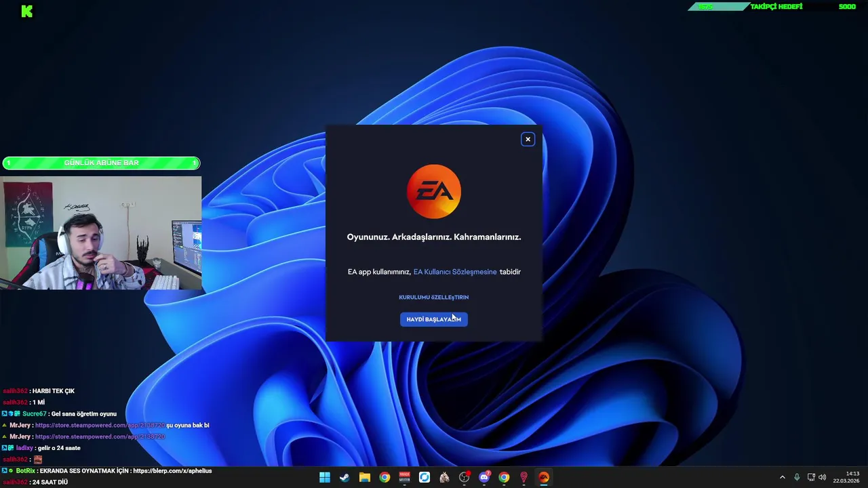Click the chat message 'HARBI TEK ÇIK'
Viewport: 868px width, 488px height.
[54, 391]
